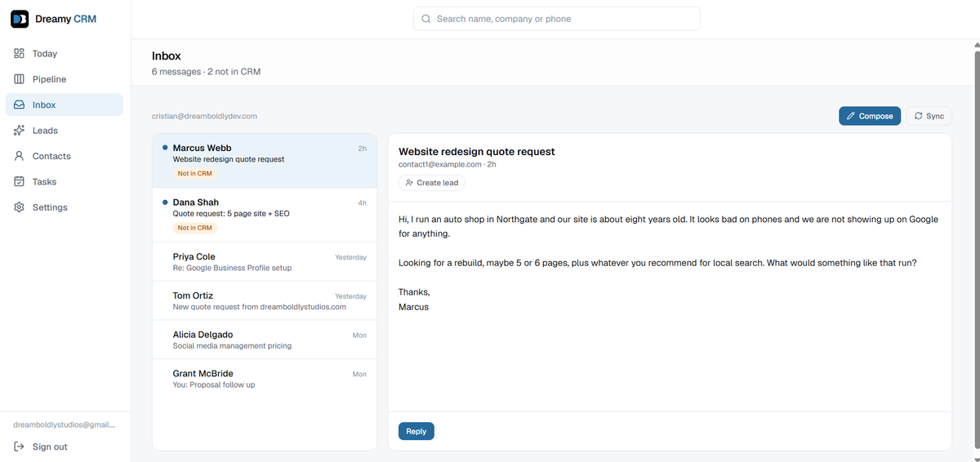Image resolution: width=980 pixels, height=462 pixels.
Task: Open Tom Ortiz's new quote request
Action: coord(265,300)
